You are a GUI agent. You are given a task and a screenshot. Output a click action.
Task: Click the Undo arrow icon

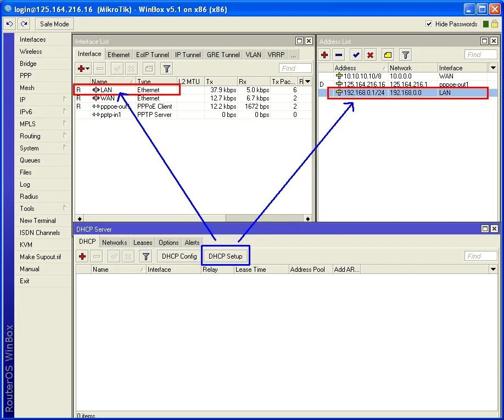coord(10,24)
